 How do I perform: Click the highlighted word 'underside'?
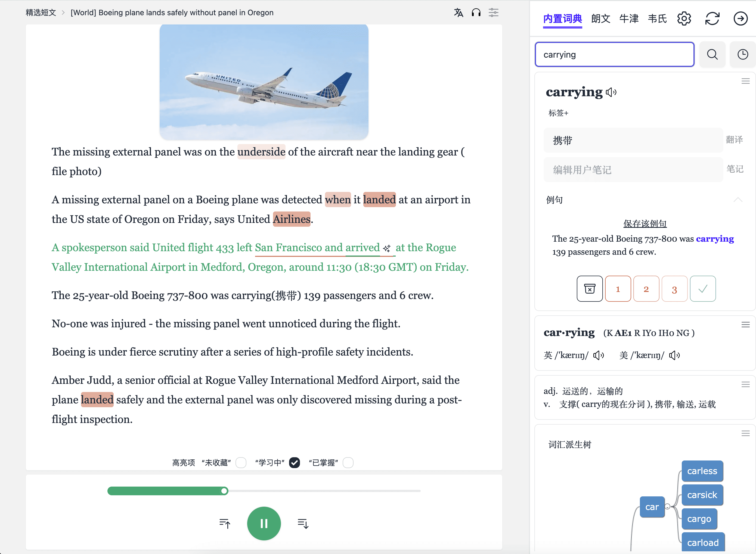(261, 152)
